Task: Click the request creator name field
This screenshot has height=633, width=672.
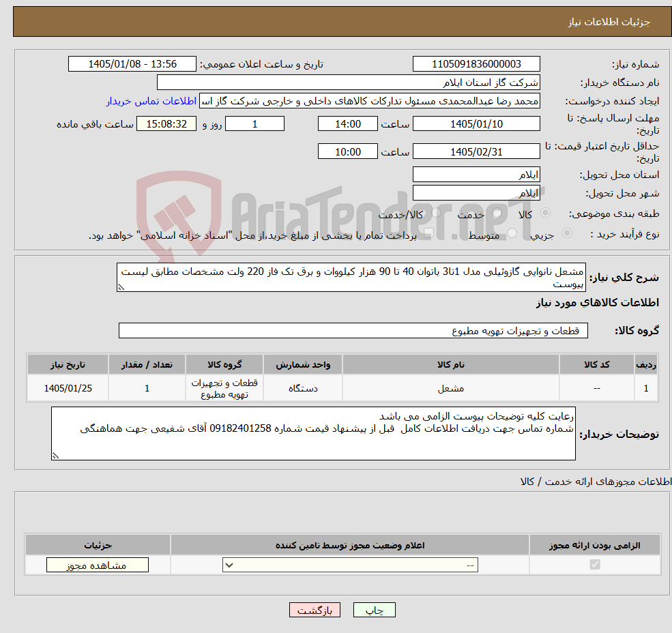Action: point(369,101)
